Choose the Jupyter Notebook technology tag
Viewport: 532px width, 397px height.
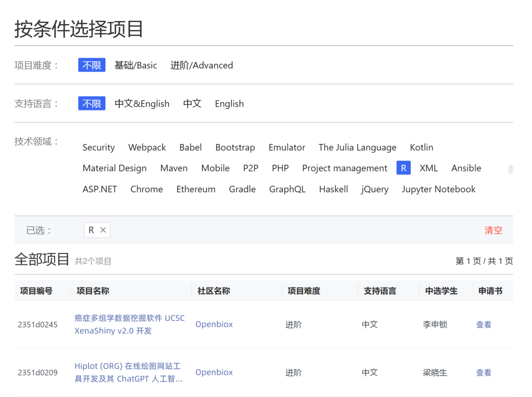[438, 189]
